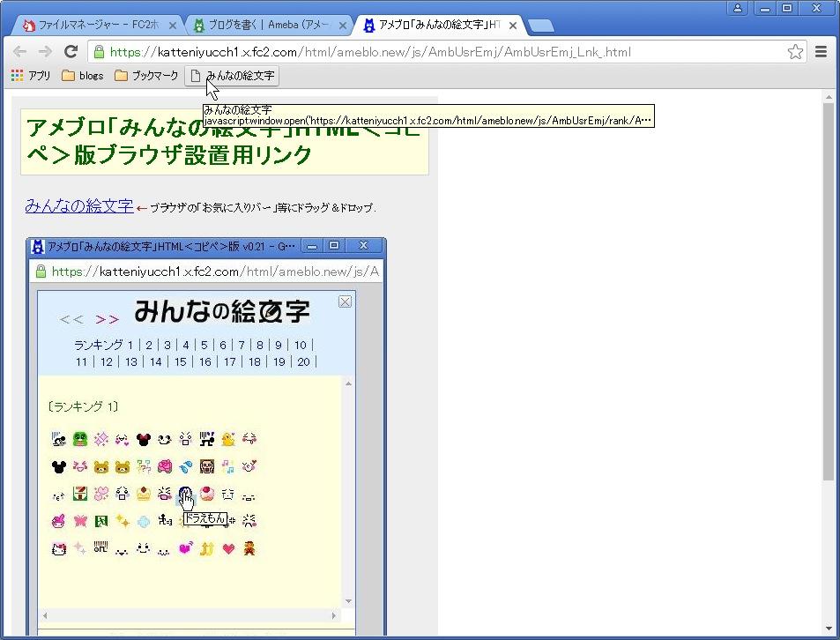The image size is (840, 640).
Task: Open a new browser tab
Action: pos(540,26)
